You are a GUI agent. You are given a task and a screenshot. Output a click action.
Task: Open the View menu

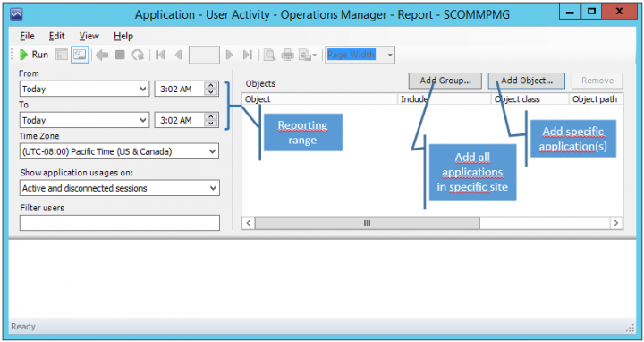[x=89, y=36]
